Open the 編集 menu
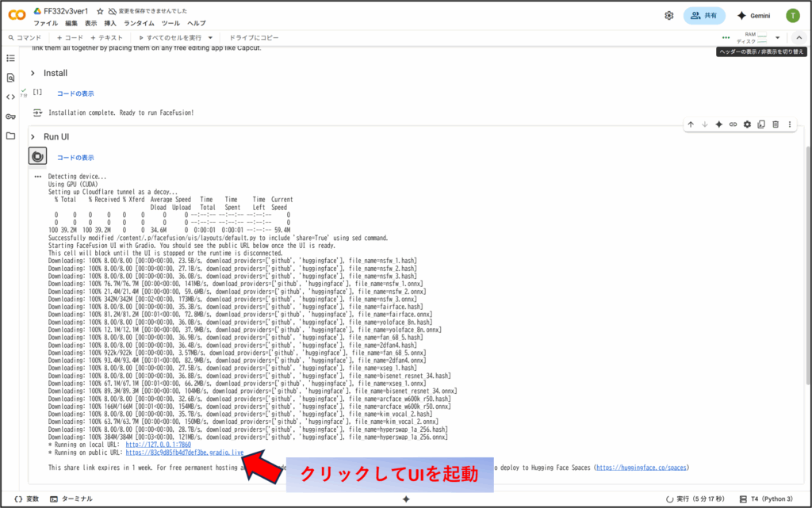Screen dimensions: 812x508 71,23
